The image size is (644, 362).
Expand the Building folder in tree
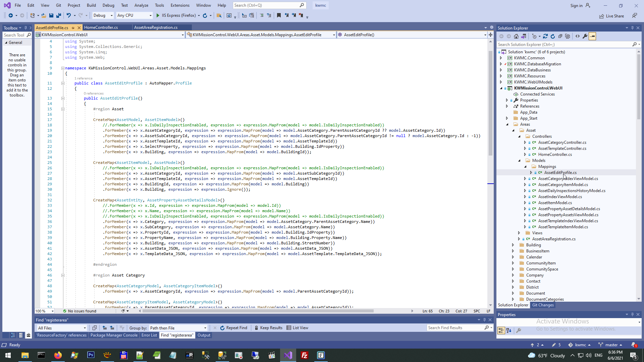pos(513,245)
